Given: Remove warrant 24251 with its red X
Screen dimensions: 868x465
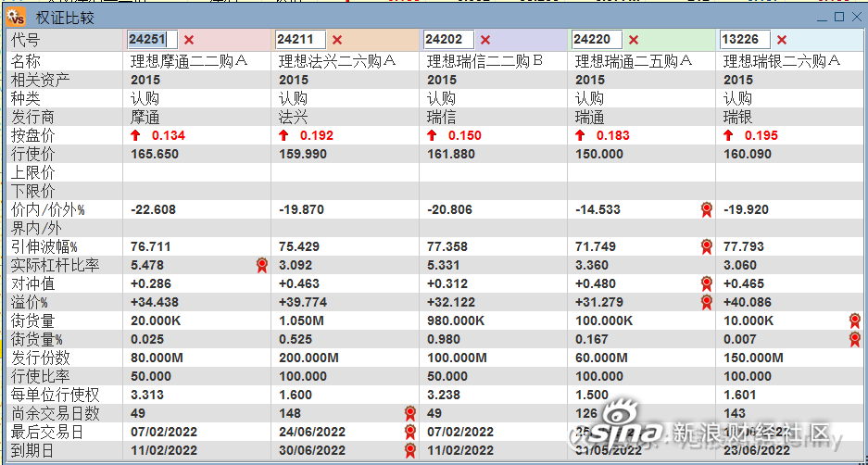Looking at the screenshot, I should point(189,40).
